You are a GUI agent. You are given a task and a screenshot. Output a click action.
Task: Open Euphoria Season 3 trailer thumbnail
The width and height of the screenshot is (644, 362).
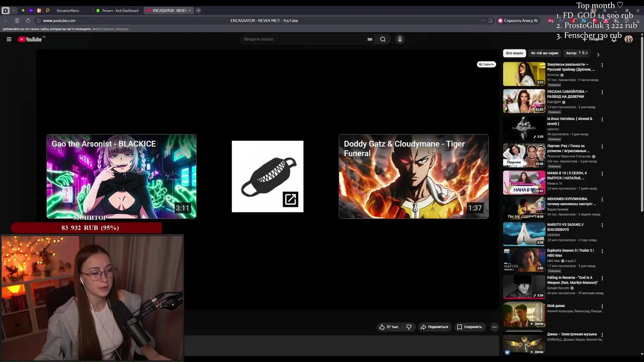tap(524, 259)
